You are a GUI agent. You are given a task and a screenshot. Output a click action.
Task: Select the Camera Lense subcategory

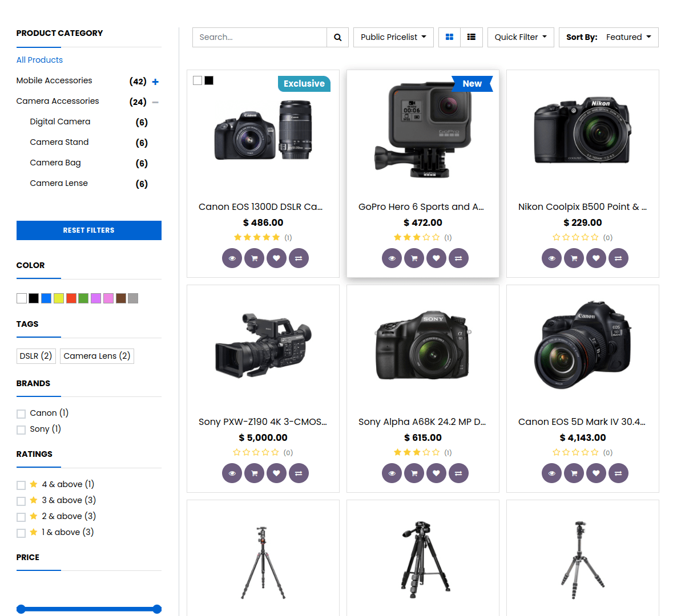tap(59, 183)
